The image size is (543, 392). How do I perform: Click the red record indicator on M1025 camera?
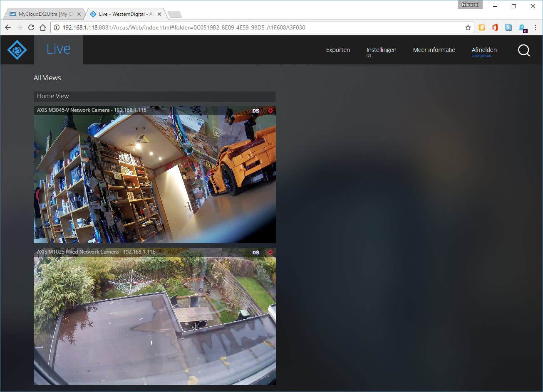[270, 252]
